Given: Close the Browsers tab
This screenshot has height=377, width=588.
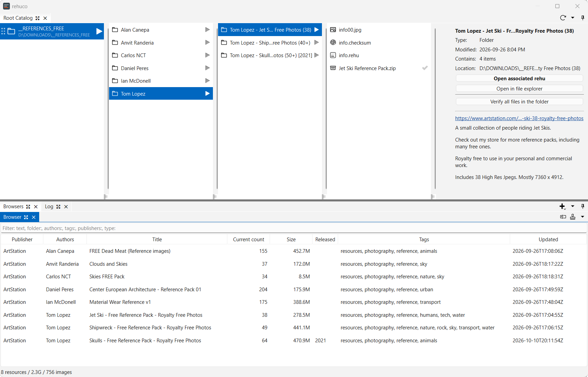Looking at the screenshot, I should pos(36,207).
